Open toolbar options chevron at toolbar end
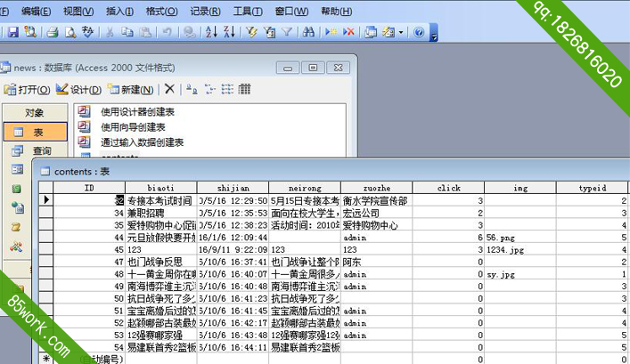Image resolution: width=630 pixels, height=364 pixels. pyautogui.click(x=434, y=33)
